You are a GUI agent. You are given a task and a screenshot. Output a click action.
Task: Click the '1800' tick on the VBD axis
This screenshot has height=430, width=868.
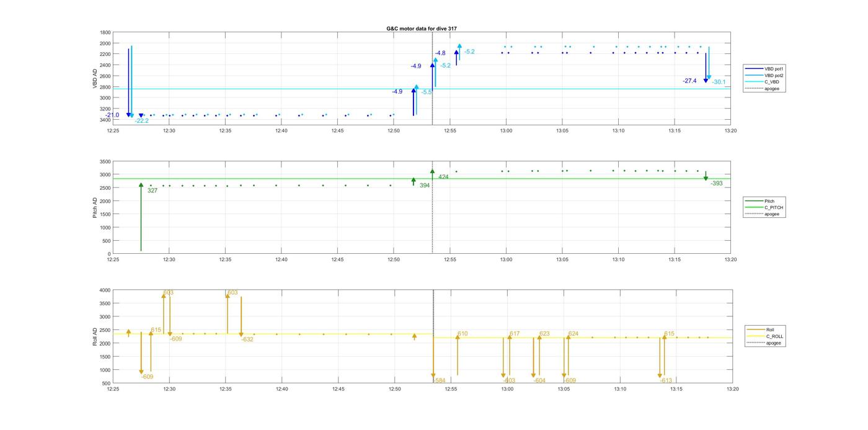(x=106, y=32)
